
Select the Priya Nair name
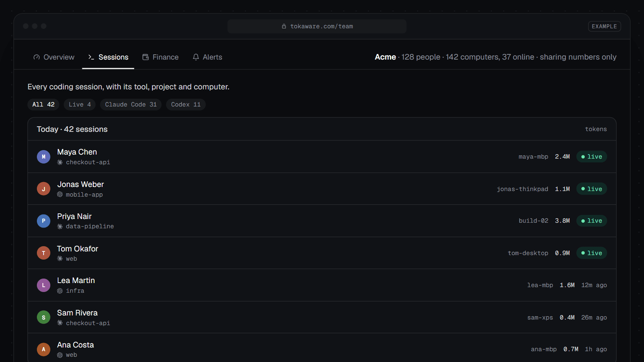(75, 216)
